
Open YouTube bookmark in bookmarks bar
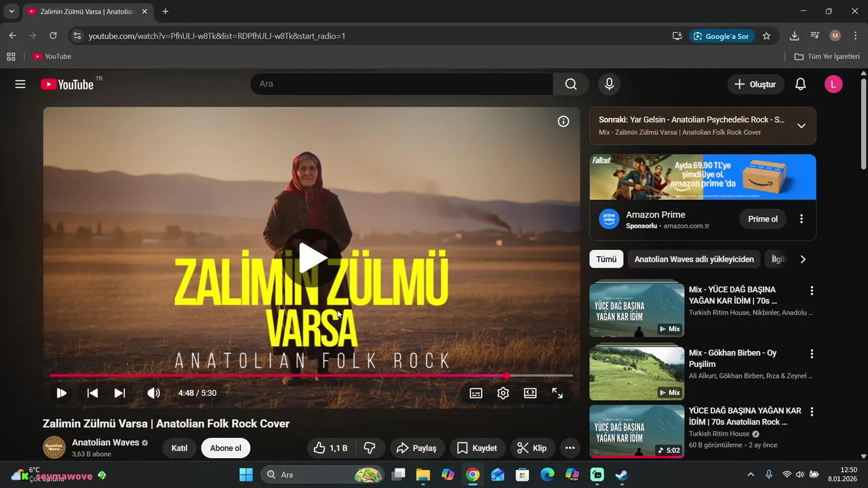pyautogui.click(x=52, y=56)
